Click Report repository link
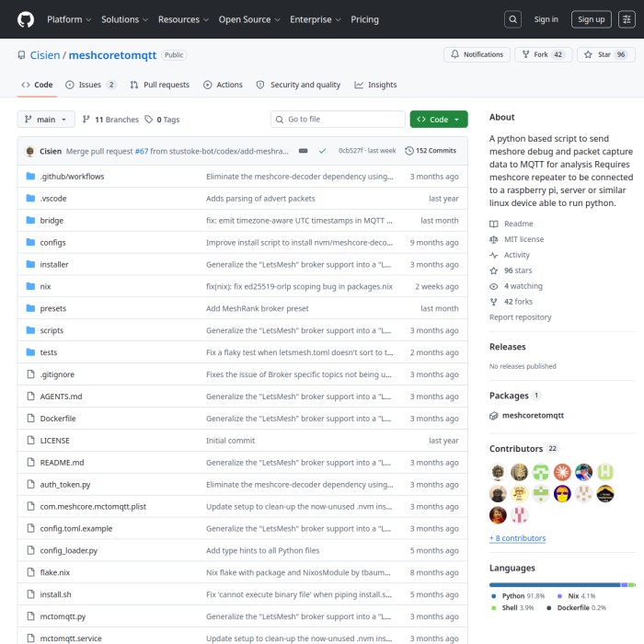 coord(520,317)
